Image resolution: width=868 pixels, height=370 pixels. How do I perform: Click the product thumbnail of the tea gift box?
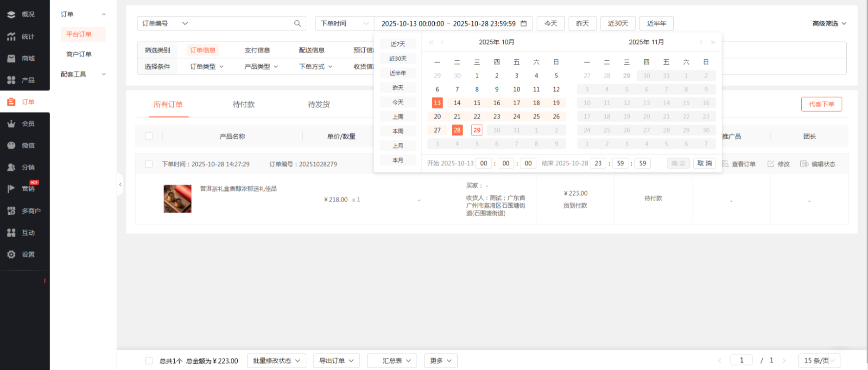click(177, 199)
